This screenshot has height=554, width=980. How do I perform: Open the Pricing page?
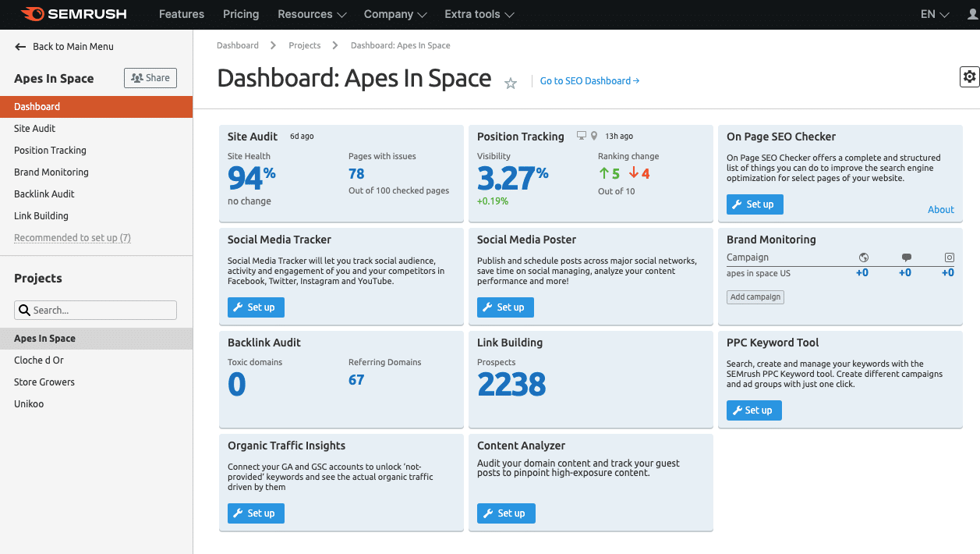(x=241, y=14)
